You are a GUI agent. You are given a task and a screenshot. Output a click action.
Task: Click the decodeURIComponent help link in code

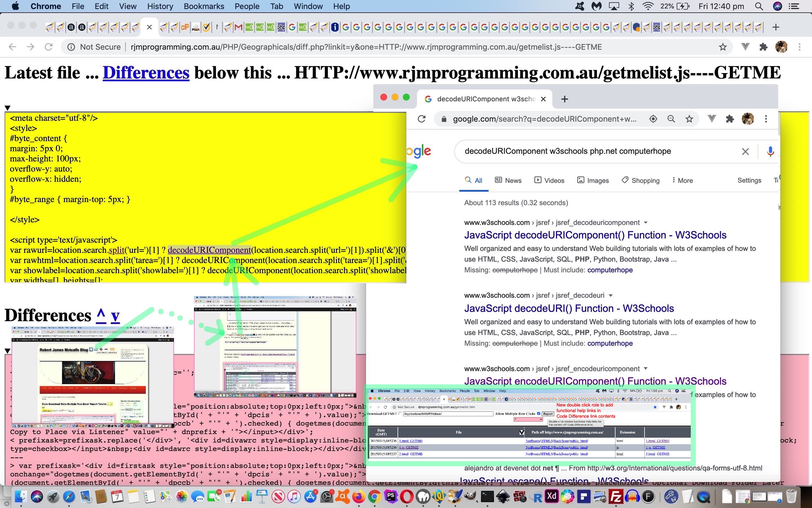(x=209, y=250)
